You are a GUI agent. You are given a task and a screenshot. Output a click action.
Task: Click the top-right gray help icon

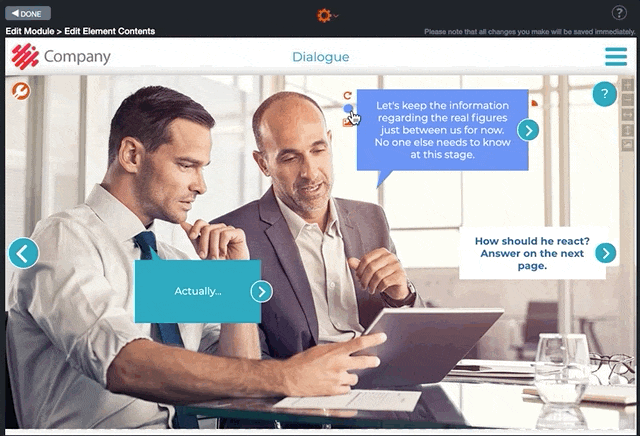619,13
